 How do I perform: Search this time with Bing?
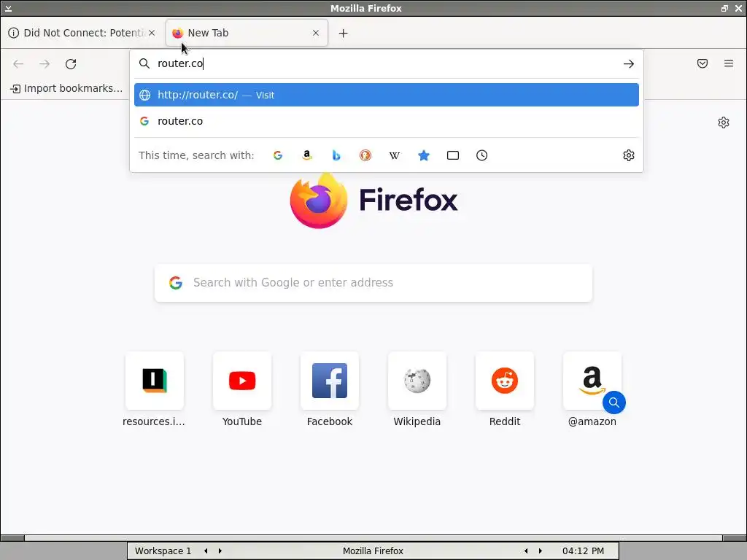tap(336, 155)
